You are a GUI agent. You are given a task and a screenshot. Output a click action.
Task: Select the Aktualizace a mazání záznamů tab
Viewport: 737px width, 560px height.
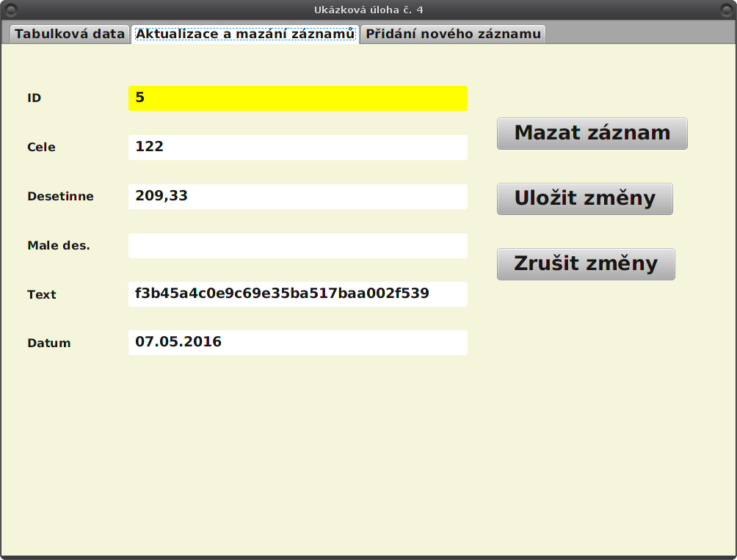(244, 33)
